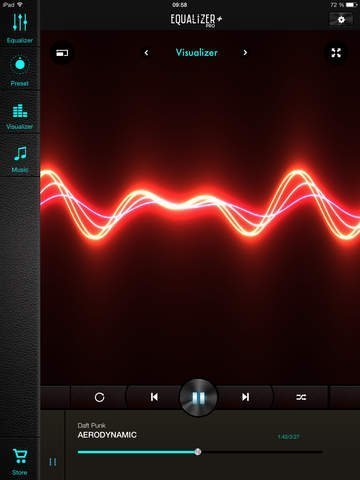Pause playback with center round button
Screen dimensions: 360x480
(x=198, y=397)
